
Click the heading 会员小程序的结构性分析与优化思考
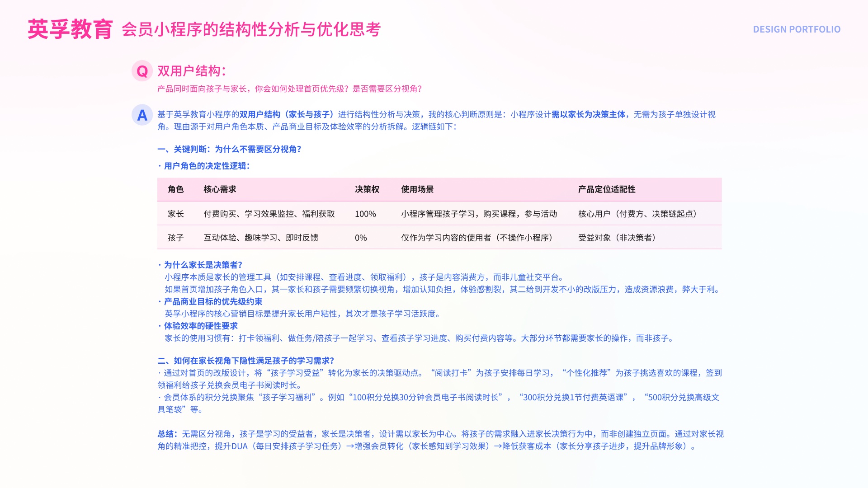(251, 29)
